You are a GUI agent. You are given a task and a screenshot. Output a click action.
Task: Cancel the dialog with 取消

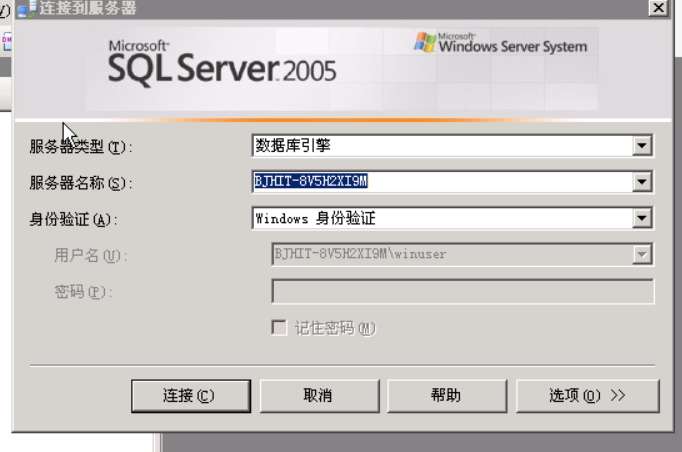pyautogui.click(x=320, y=396)
